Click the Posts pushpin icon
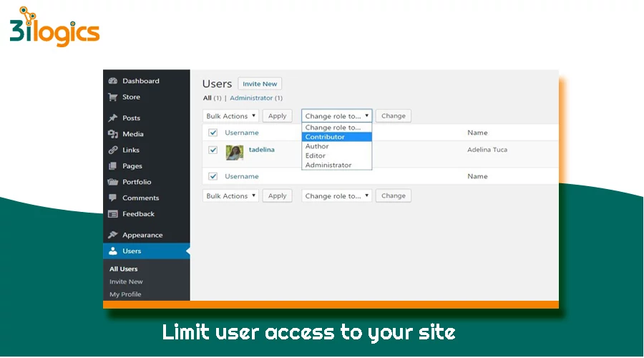Image resolution: width=644 pixels, height=358 pixels. click(112, 118)
